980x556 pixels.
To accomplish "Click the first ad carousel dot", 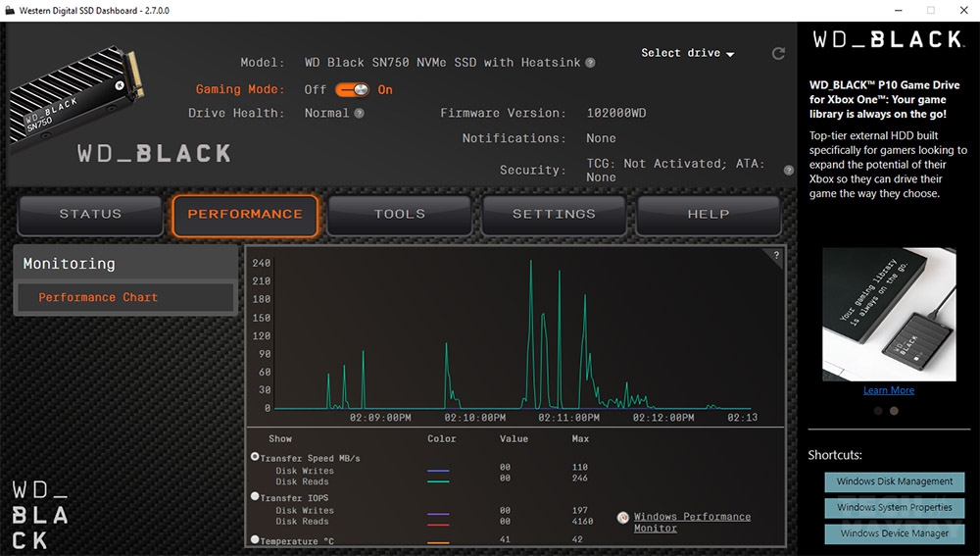I will pos(878,411).
